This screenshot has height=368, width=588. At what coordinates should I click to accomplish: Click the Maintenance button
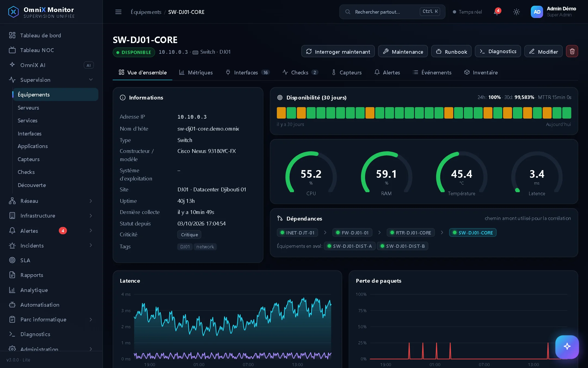click(x=403, y=51)
